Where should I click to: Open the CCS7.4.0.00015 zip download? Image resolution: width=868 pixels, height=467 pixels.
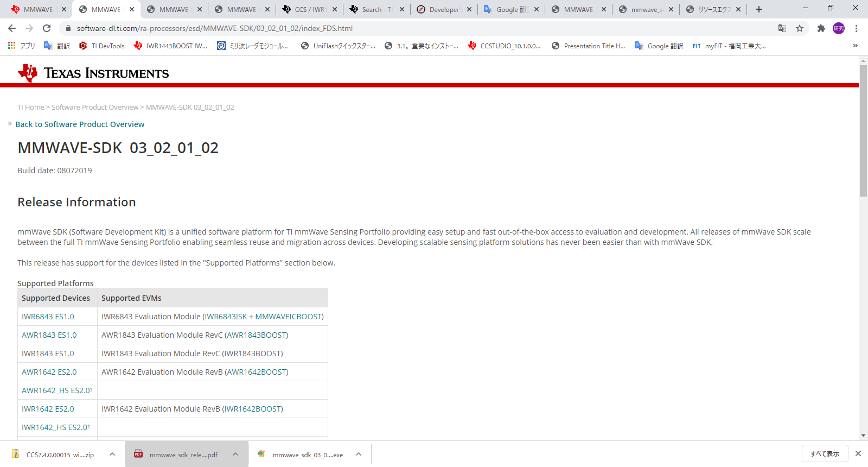pos(53,455)
